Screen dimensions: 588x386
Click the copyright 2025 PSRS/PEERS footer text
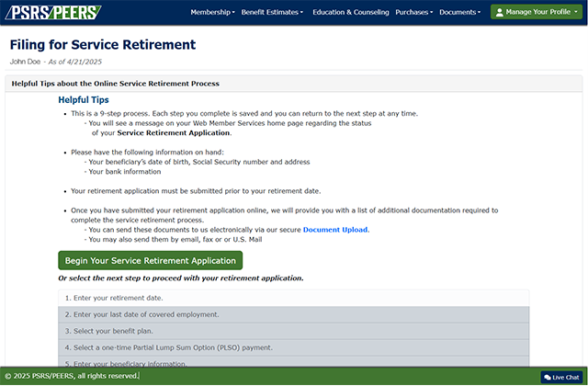72,376
